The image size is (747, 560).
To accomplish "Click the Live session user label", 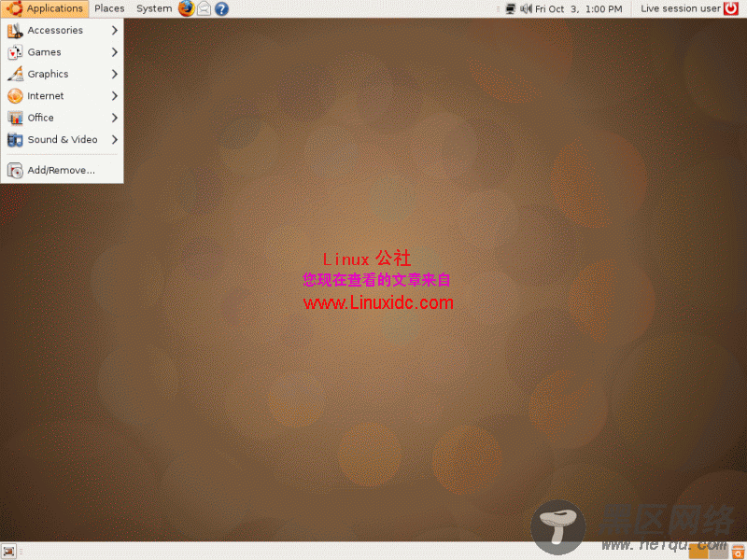I will pos(681,8).
